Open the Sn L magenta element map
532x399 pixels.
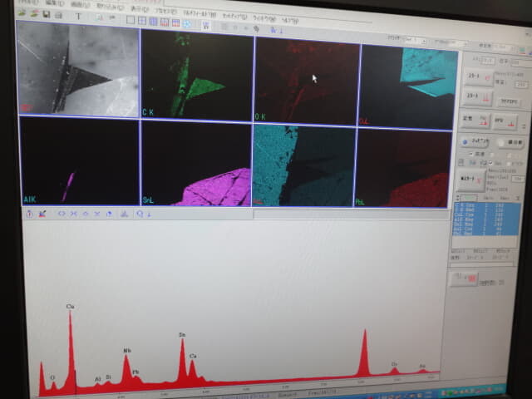[195, 162]
